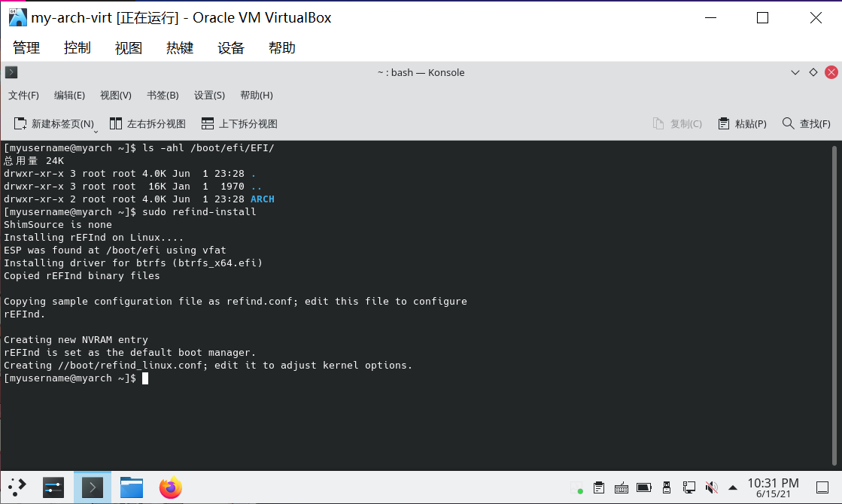842x504 pixels.
Task: Click the keyboard layout tray icon
Action: [622, 487]
